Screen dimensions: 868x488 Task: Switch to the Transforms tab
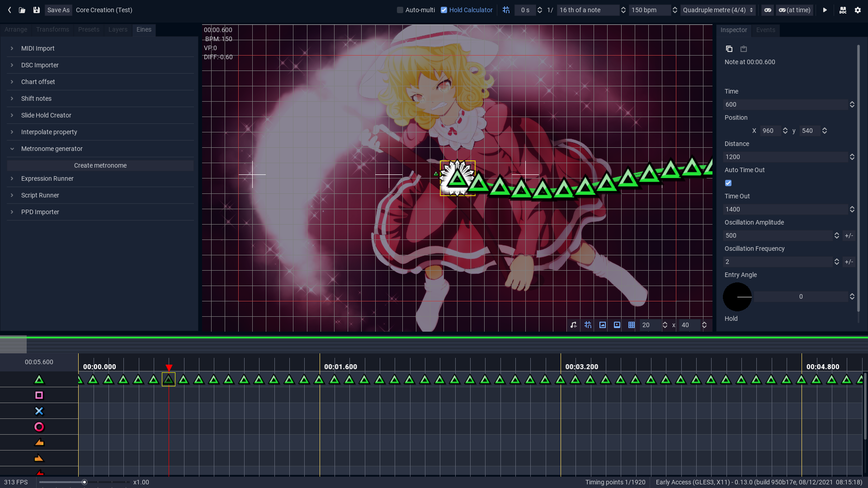pyautogui.click(x=52, y=29)
